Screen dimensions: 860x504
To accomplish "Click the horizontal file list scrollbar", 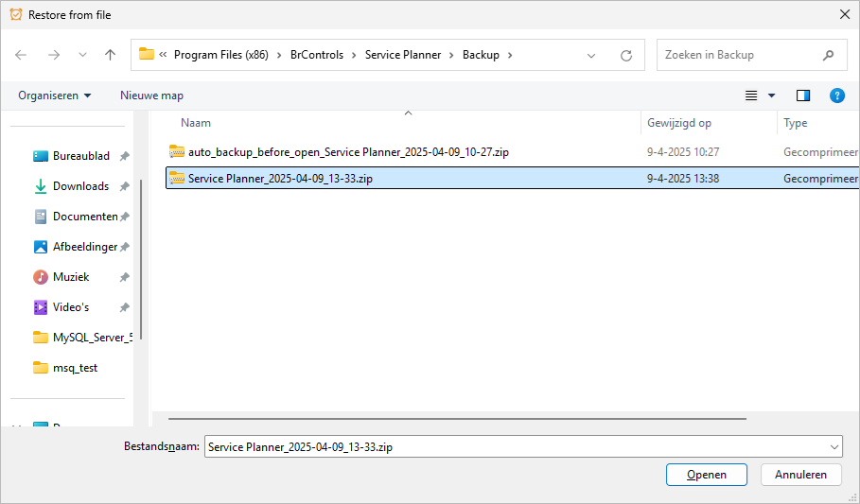I will point(457,419).
